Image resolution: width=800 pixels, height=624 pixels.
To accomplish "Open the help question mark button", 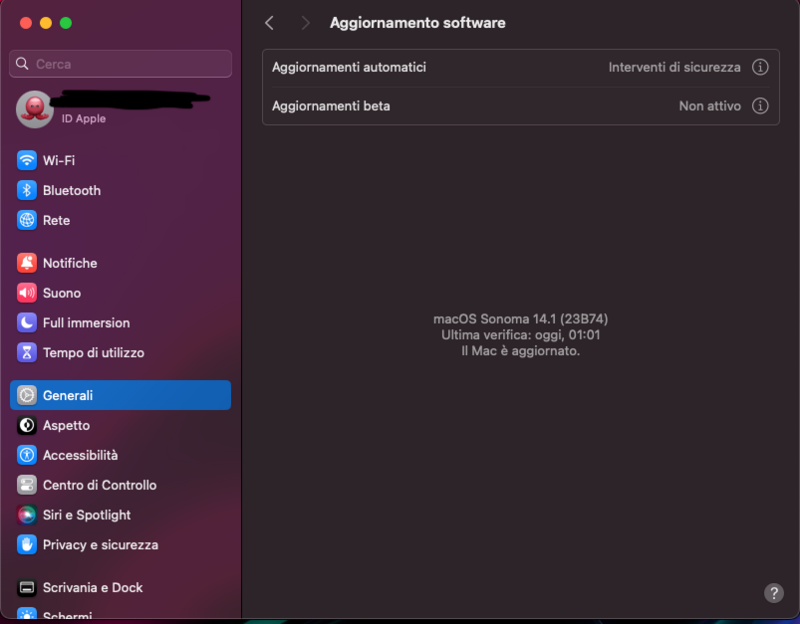I will click(x=773, y=593).
